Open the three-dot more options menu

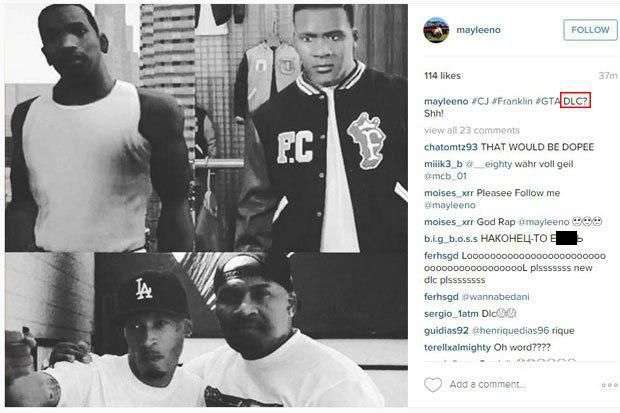609,385
